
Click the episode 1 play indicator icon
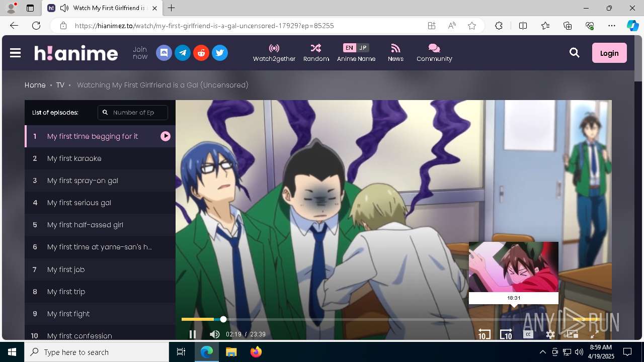point(166,136)
